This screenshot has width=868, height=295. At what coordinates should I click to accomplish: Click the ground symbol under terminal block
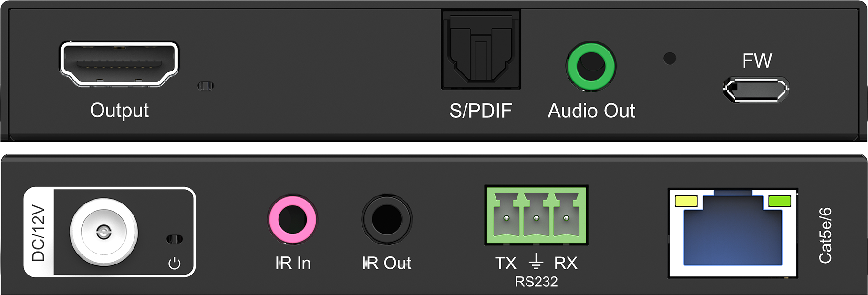(x=536, y=262)
